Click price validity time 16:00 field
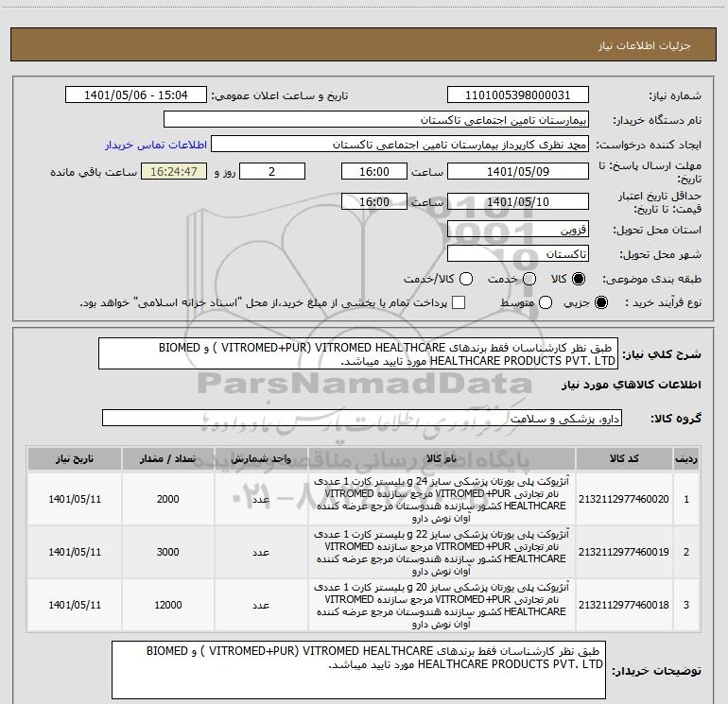This screenshot has width=728, height=704. click(x=374, y=201)
